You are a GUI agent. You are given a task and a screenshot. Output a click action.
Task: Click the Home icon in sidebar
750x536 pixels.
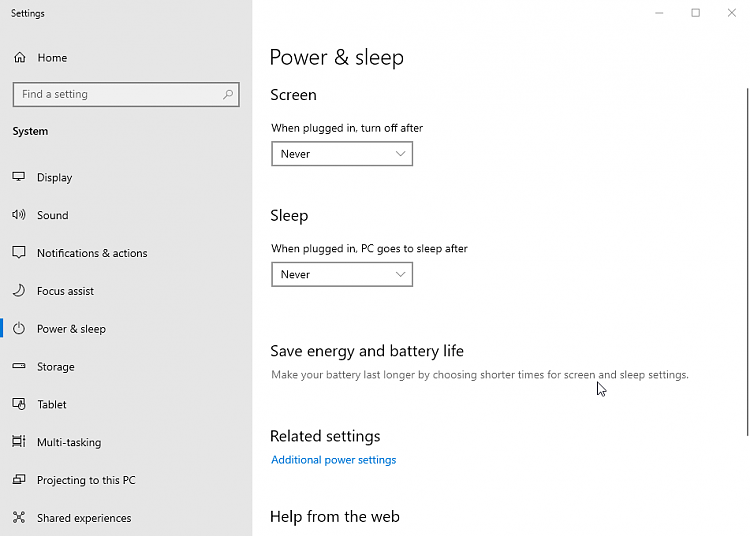[19, 58]
